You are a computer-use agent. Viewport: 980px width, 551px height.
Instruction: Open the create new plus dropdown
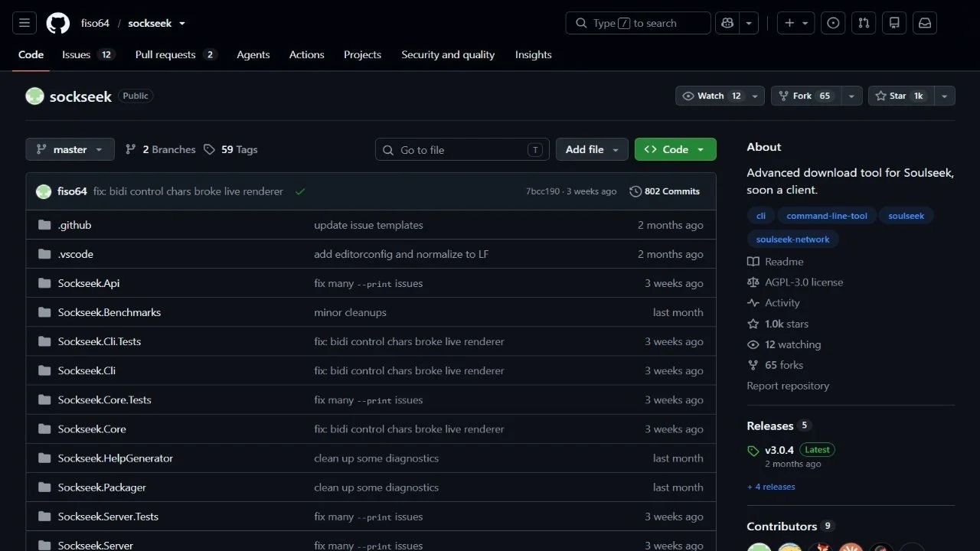coord(796,23)
